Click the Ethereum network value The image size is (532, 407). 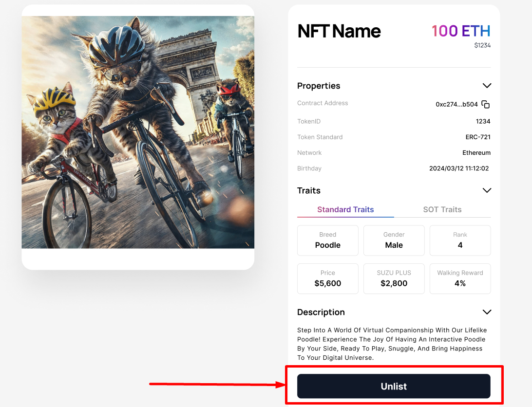coord(476,152)
